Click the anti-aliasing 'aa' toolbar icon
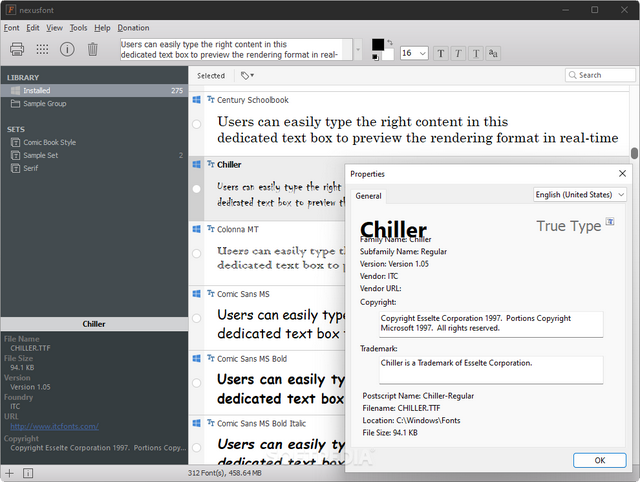 pyautogui.click(x=493, y=53)
